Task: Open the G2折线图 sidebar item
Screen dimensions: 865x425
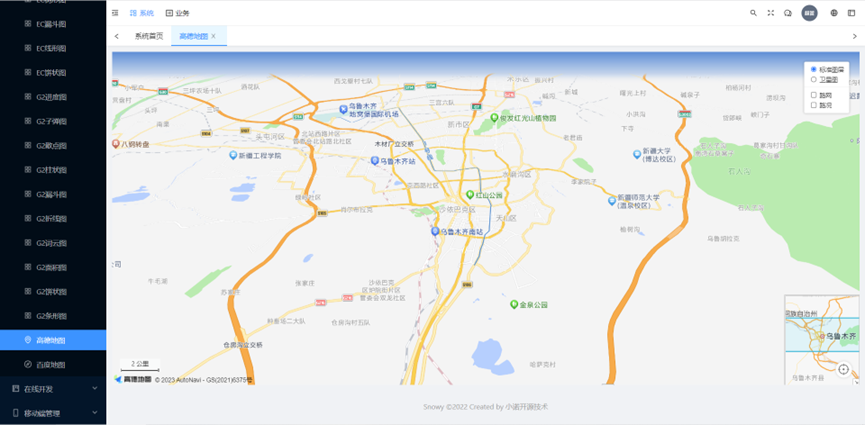Action: (x=53, y=218)
